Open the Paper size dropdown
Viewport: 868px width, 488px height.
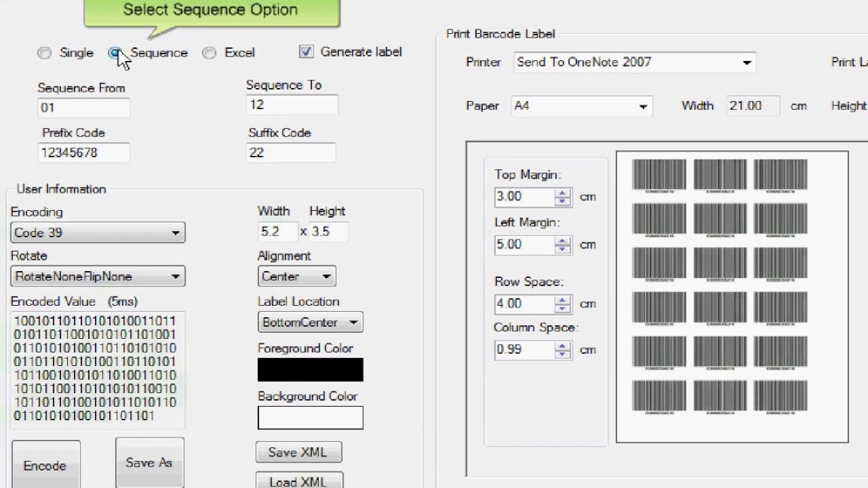(582, 106)
